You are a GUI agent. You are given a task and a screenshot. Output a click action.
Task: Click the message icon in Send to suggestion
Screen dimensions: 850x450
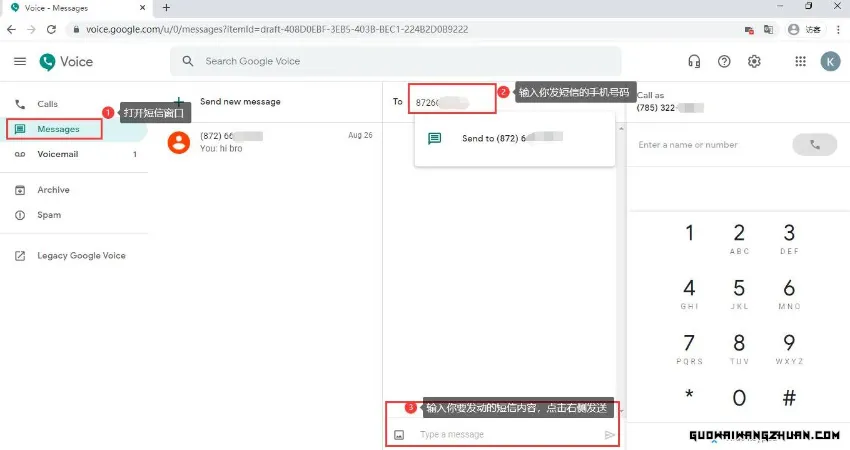click(x=435, y=139)
